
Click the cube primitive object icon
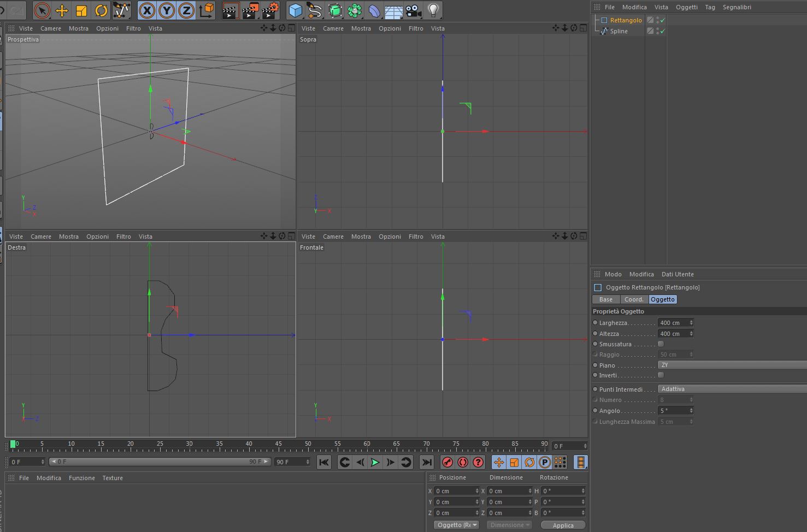(x=296, y=10)
